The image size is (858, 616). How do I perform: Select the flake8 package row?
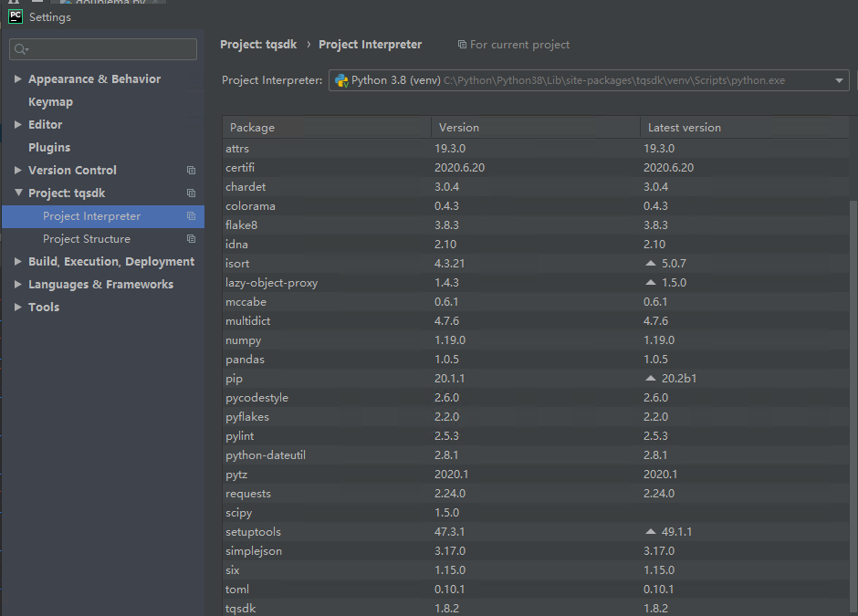coord(536,224)
